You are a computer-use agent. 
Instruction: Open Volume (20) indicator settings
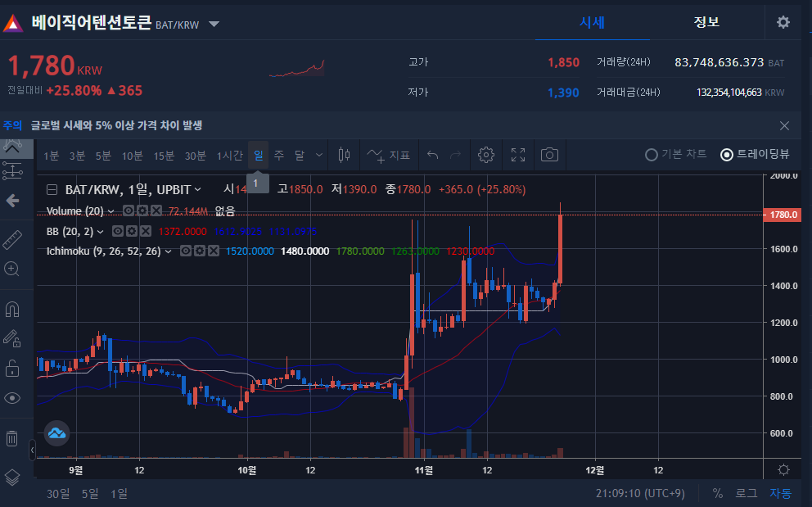(142, 210)
